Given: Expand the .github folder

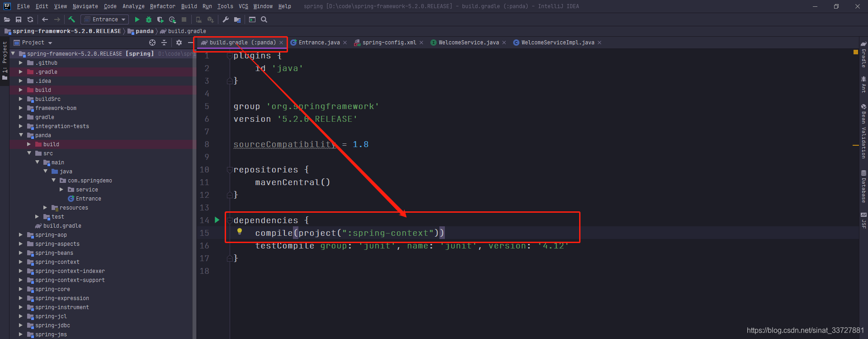Looking at the screenshot, I should point(21,63).
